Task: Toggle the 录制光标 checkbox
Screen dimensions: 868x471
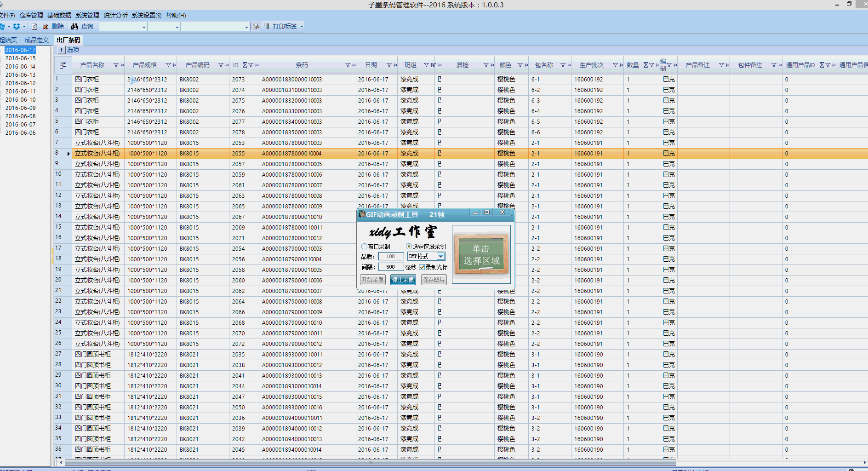Action: (x=422, y=267)
